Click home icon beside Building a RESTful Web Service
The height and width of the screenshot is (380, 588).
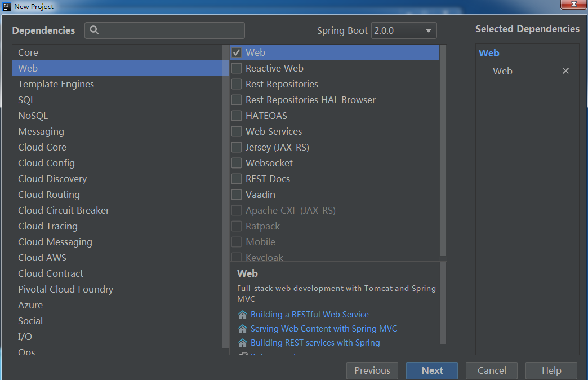point(243,314)
